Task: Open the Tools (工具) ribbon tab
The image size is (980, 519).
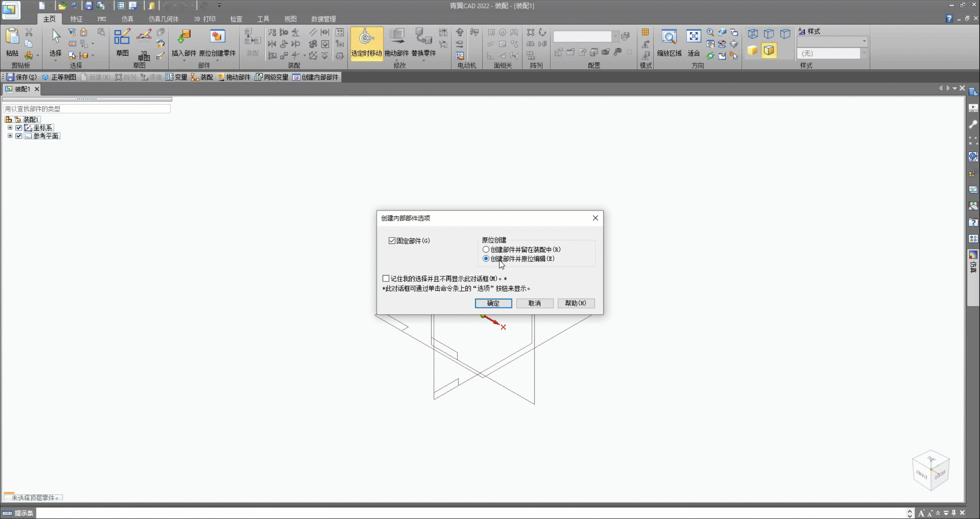Action: (263, 19)
